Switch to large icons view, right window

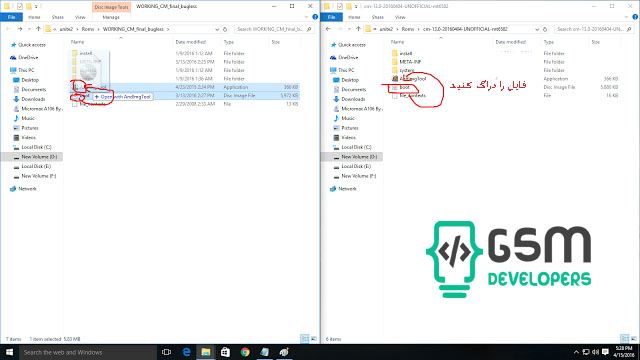click(x=634, y=339)
